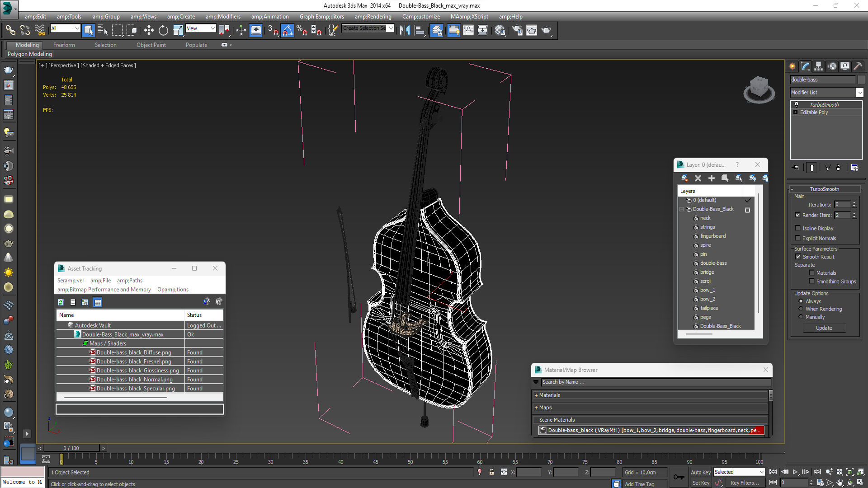Toggle the Angle Snap icon
This screenshot has height=488, width=868.
tap(288, 30)
